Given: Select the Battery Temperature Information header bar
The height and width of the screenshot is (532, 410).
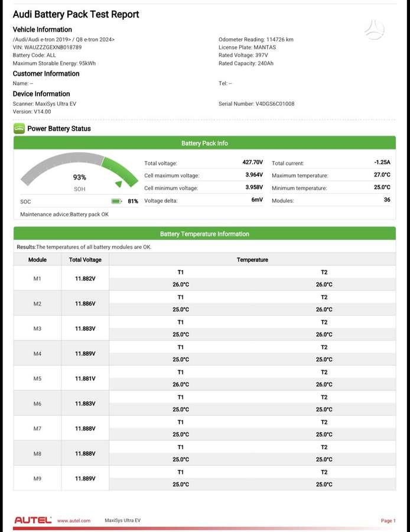Looking at the screenshot, I should (204, 233).
